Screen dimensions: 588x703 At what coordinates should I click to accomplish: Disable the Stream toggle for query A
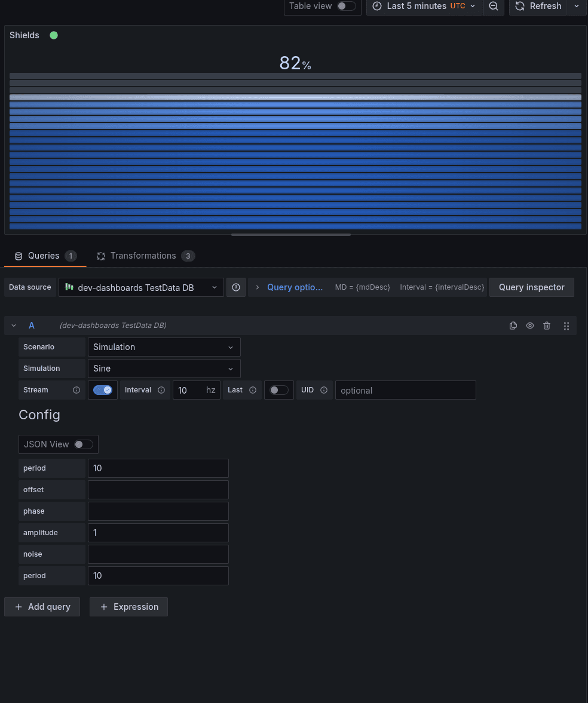point(102,390)
